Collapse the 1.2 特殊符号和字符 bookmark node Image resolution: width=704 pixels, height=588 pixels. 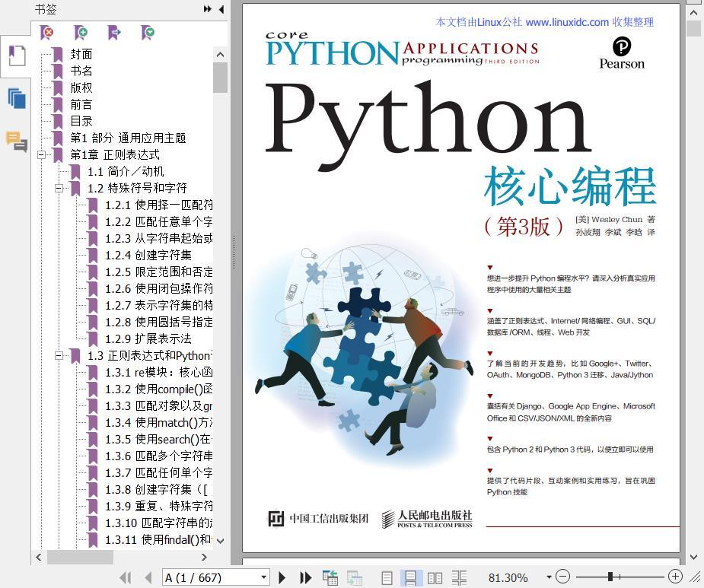[x=59, y=188]
